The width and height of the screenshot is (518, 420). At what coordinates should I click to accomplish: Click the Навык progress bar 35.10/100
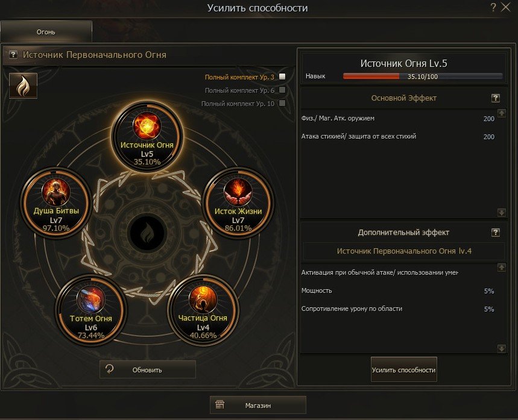(423, 77)
